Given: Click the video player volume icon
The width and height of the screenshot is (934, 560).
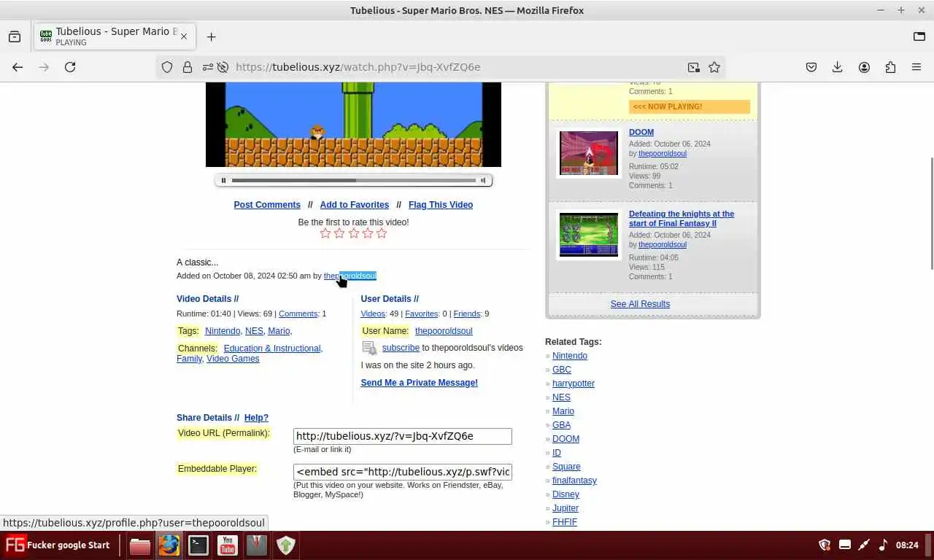Looking at the screenshot, I should [x=482, y=180].
